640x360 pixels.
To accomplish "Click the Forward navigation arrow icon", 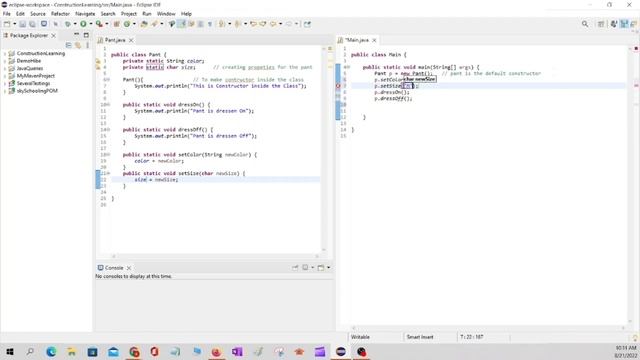I will [x=289, y=24].
